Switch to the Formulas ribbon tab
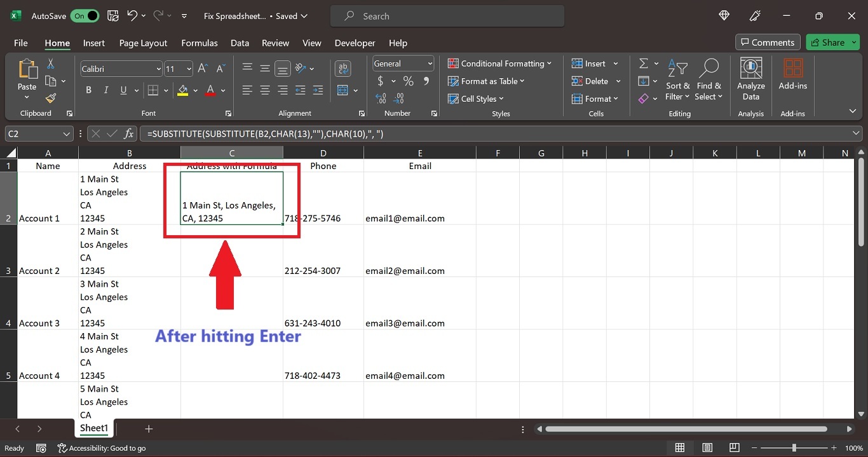Image resolution: width=868 pixels, height=457 pixels. coord(200,43)
